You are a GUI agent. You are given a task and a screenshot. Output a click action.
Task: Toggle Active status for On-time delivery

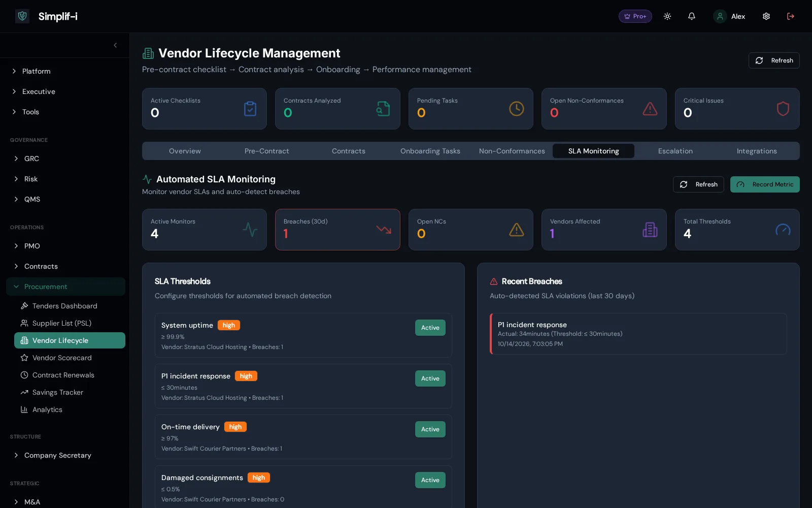(x=430, y=429)
